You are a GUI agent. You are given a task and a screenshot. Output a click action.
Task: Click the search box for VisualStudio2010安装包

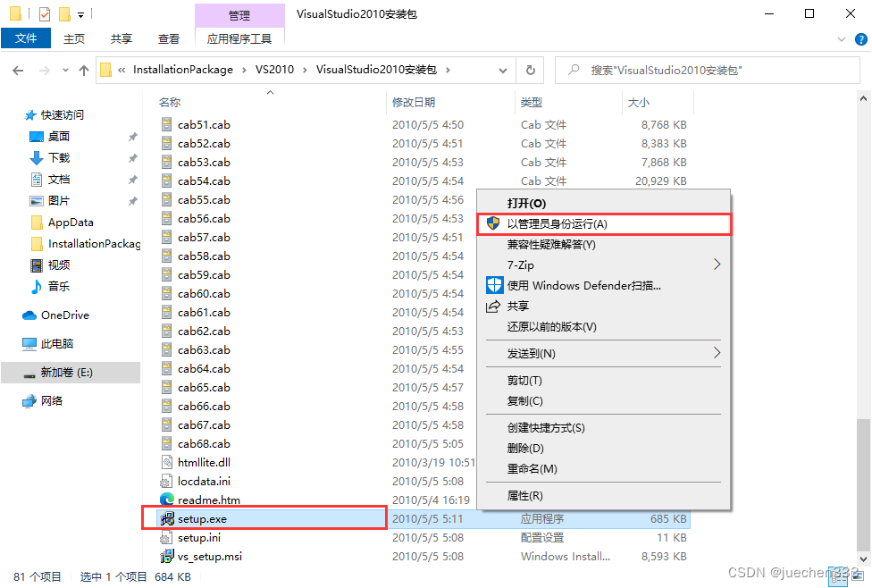(708, 70)
